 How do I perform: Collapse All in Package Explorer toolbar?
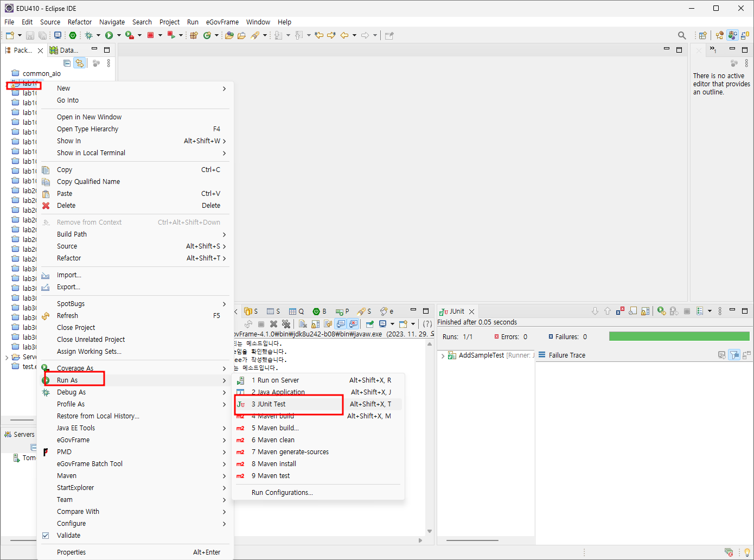click(67, 63)
